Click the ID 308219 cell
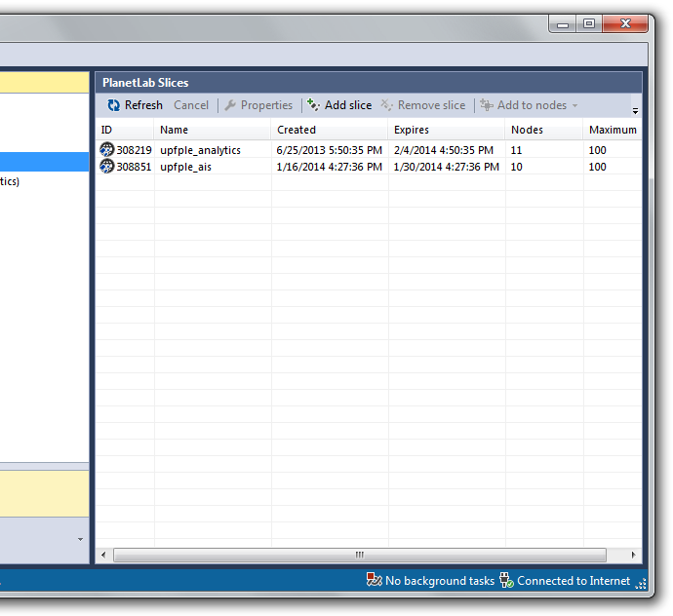 click(x=134, y=150)
